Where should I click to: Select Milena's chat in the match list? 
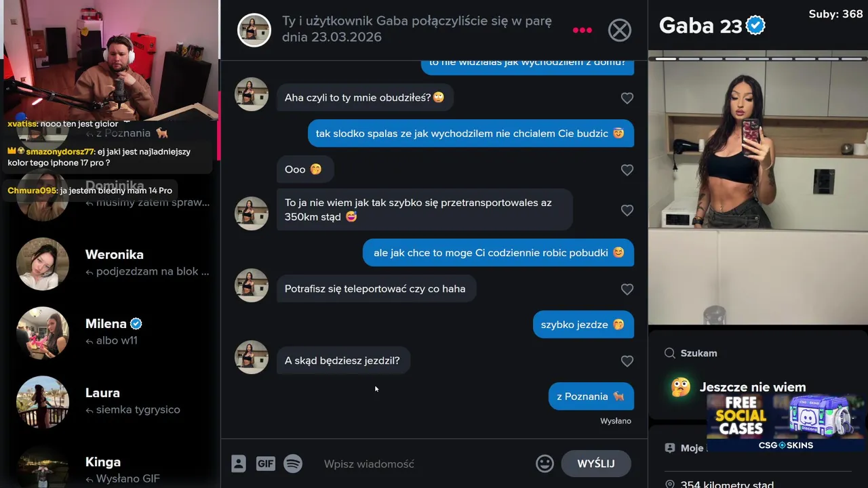(112, 332)
